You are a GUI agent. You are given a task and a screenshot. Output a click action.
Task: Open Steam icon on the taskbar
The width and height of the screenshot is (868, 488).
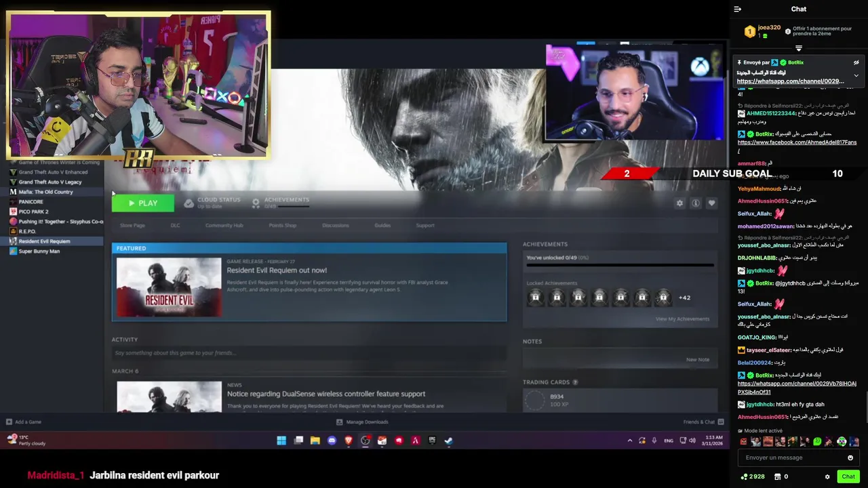(x=448, y=441)
